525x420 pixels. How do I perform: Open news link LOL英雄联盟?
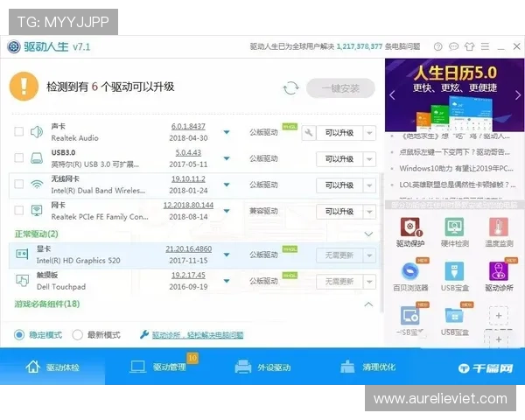458,185
